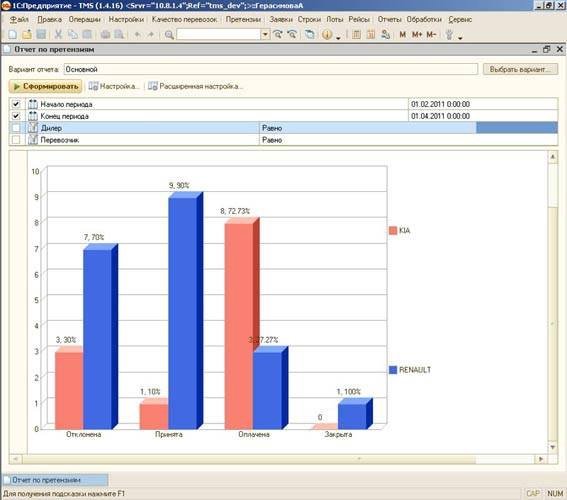The image size is (567, 500).
Task: Click the new document toolbar icon
Action: (12, 34)
